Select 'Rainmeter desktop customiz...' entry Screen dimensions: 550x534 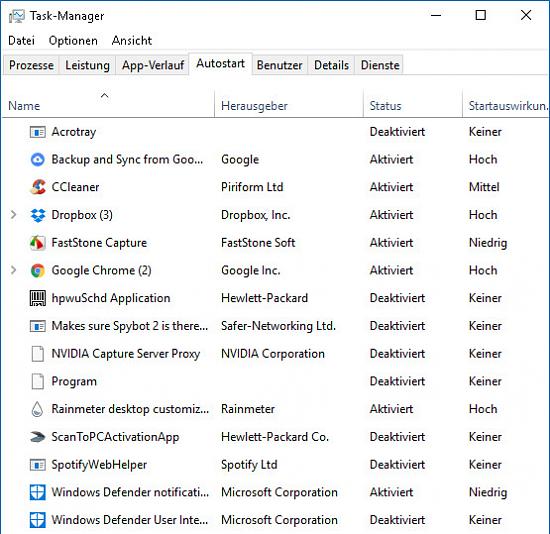130,409
